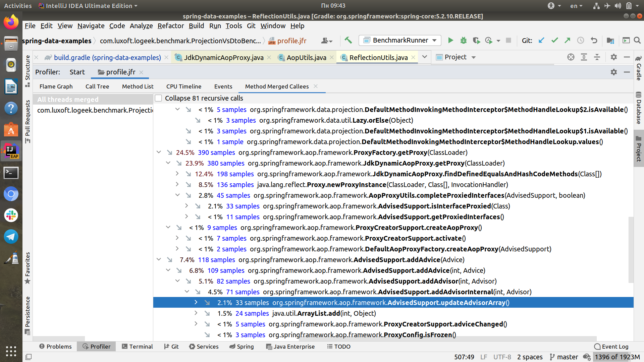
Task: Switch to Flame Graph tab
Action: tap(56, 86)
